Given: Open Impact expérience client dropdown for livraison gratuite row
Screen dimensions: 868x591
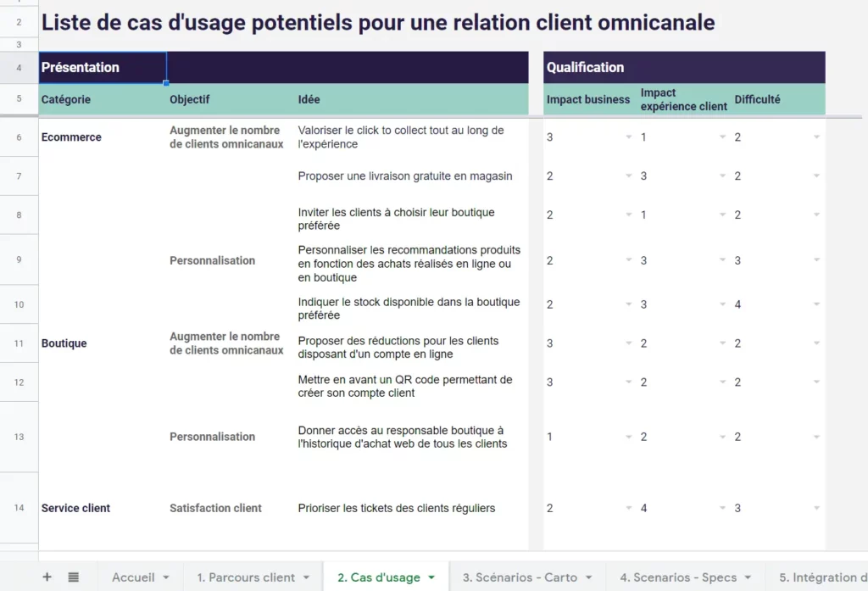Looking at the screenshot, I should point(722,176).
